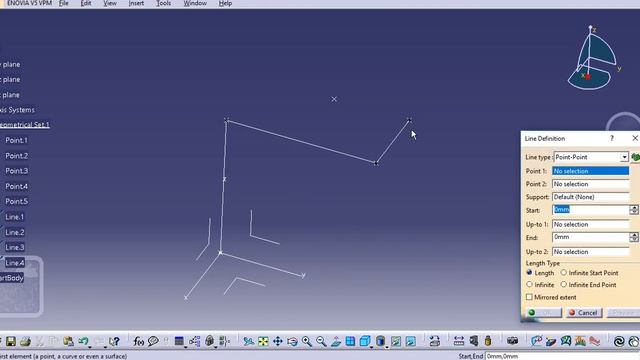Select Line.2 in the specification tree
Screen dimensions: 640x360
tap(15, 232)
